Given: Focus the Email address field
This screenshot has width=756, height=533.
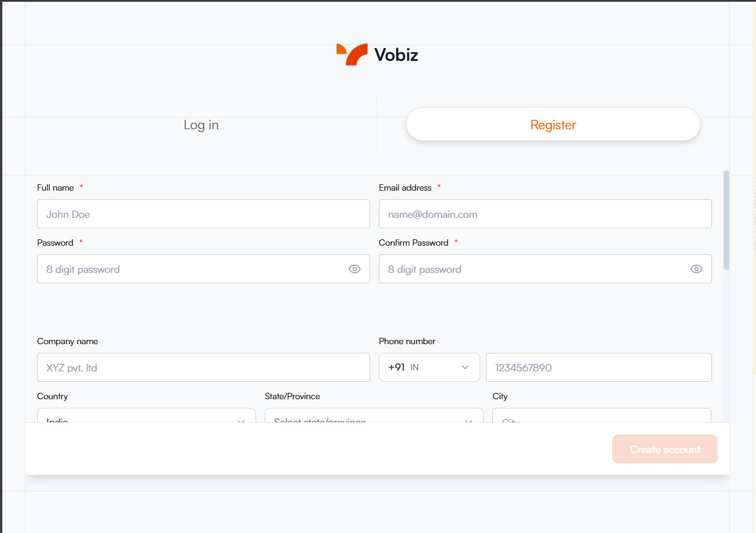Looking at the screenshot, I should tap(545, 214).
